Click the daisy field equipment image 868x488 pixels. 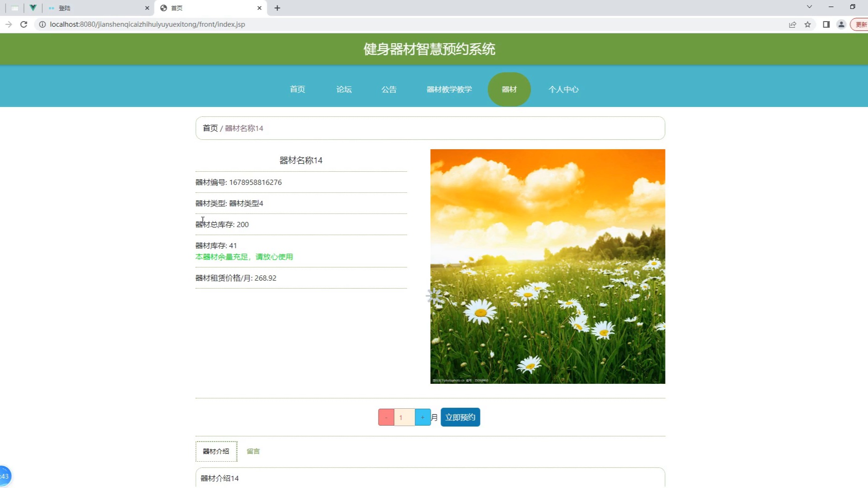click(x=548, y=267)
